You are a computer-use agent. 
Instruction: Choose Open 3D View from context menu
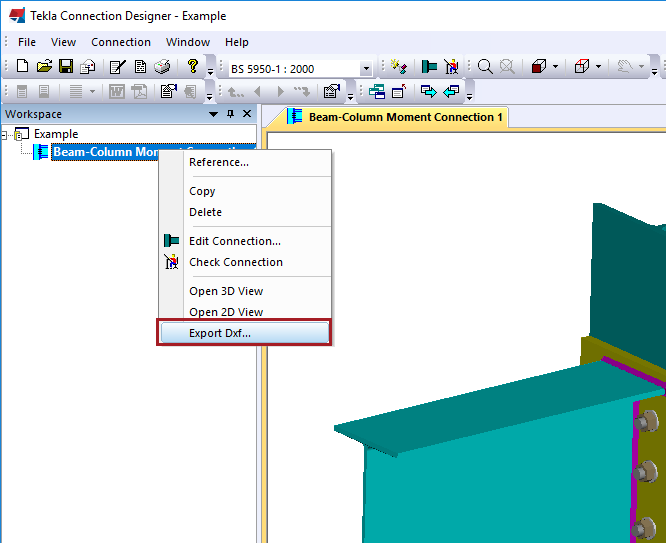pyautogui.click(x=245, y=291)
